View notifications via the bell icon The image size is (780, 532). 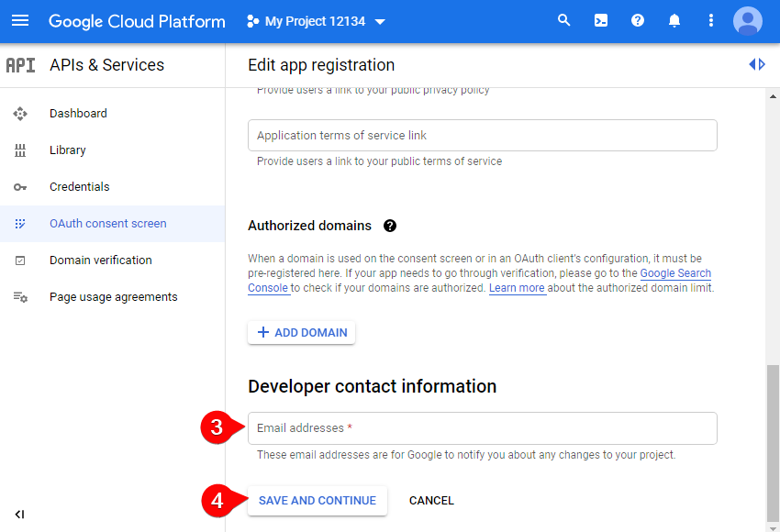point(674,20)
